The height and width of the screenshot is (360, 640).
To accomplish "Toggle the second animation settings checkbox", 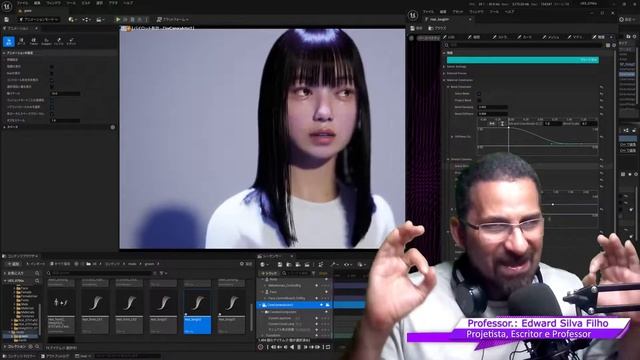I will (52, 73).
